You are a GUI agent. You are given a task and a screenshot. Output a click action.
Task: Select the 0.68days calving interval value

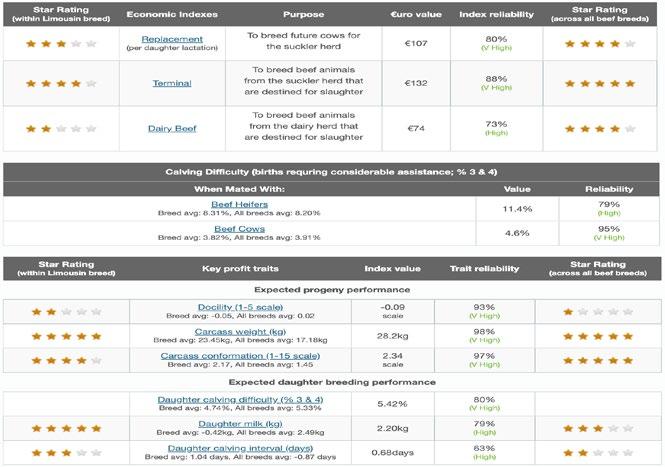[x=392, y=453]
